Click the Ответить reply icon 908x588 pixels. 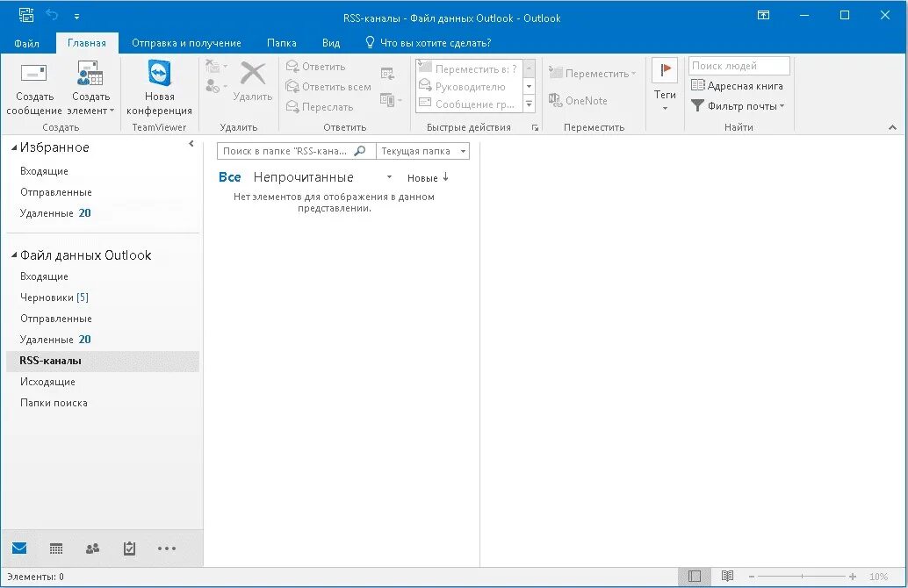[292, 66]
